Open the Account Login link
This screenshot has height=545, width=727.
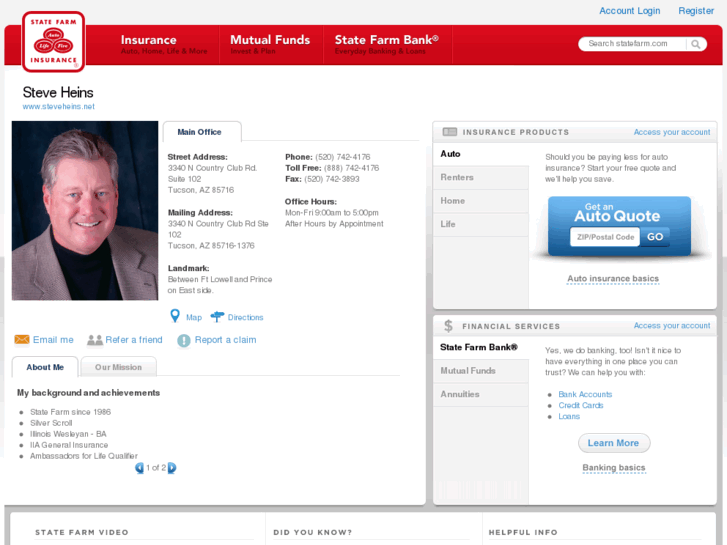click(630, 11)
